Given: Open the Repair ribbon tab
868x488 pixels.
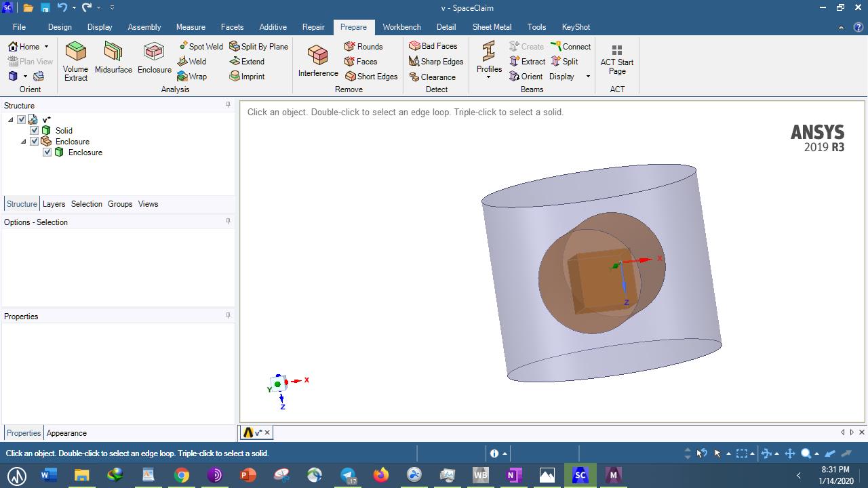Looking at the screenshot, I should pyautogui.click(x=313, y=27).
